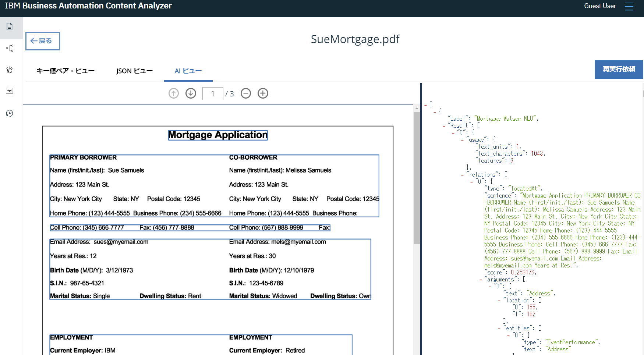Click the "type": "EventPerformance" JSON line

(560, 342)
